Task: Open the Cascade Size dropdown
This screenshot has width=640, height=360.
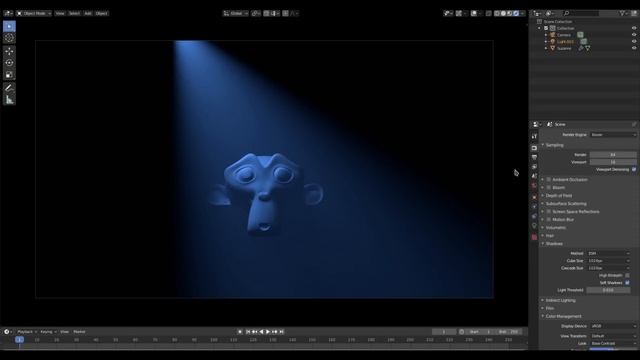Action: click(x=608, y=268)
